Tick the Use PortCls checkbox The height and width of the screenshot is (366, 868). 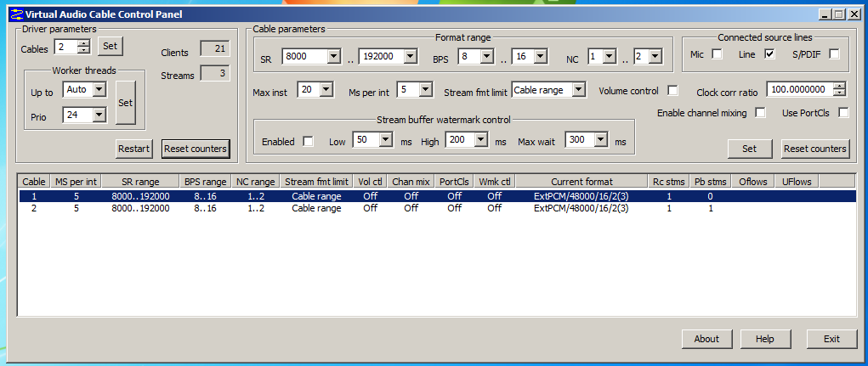coord(843,113)
